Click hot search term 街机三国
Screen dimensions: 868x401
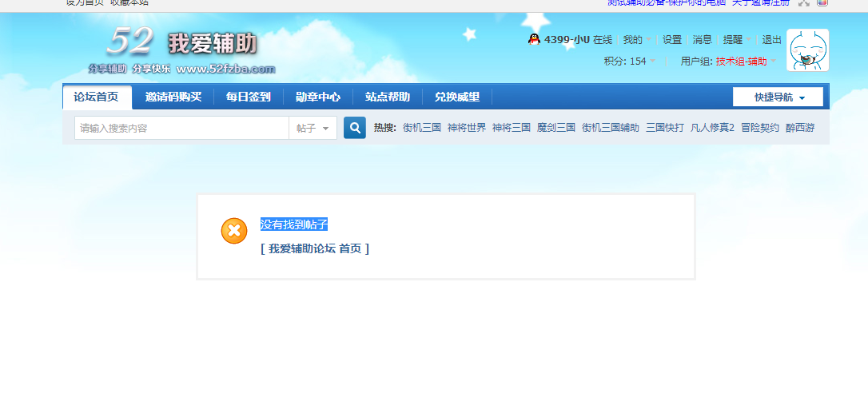(422, 128)
